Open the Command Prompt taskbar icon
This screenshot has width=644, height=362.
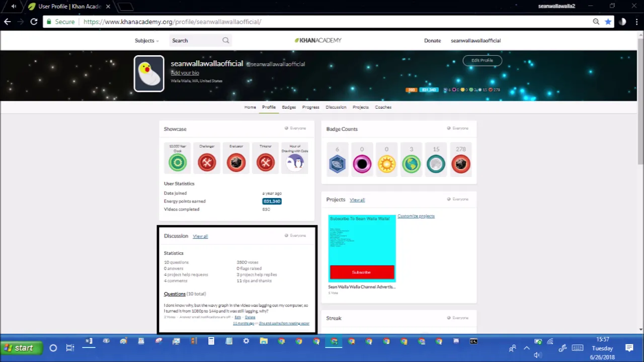tap(473, 341)
